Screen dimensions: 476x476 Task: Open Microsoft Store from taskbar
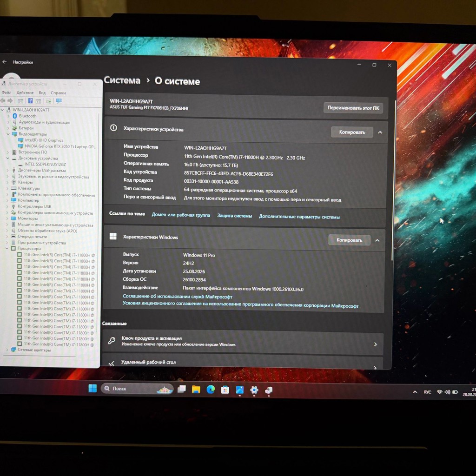coord(225,390)
